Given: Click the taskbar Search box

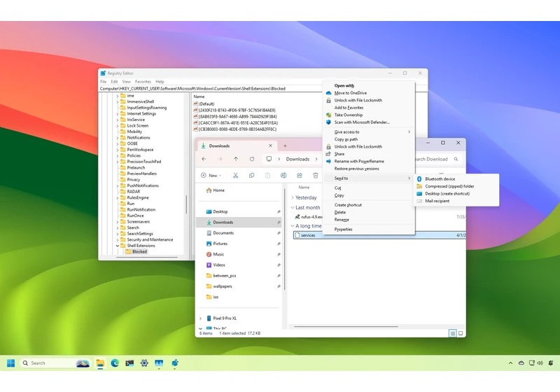Looking at the screenshot, I should (x=55, y=363).
